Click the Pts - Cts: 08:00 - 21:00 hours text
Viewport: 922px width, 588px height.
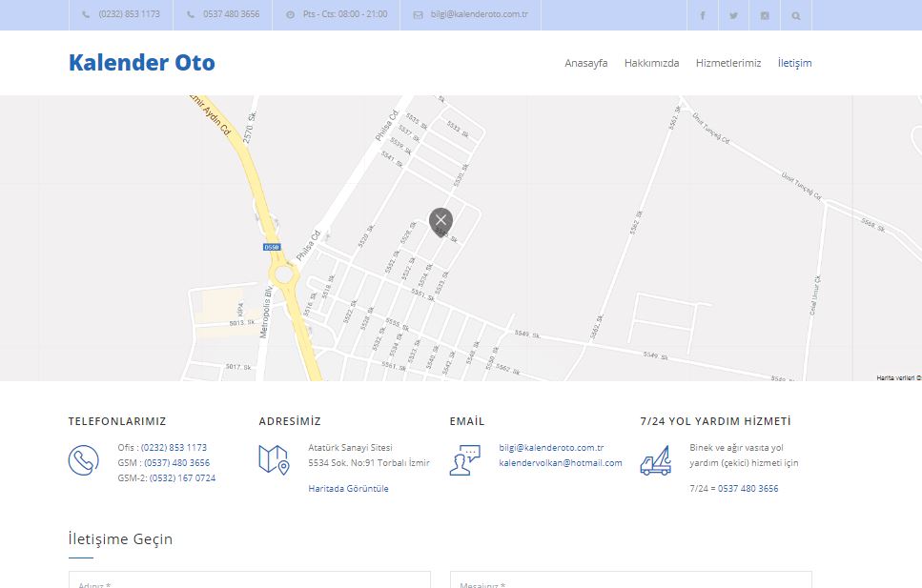345,14
